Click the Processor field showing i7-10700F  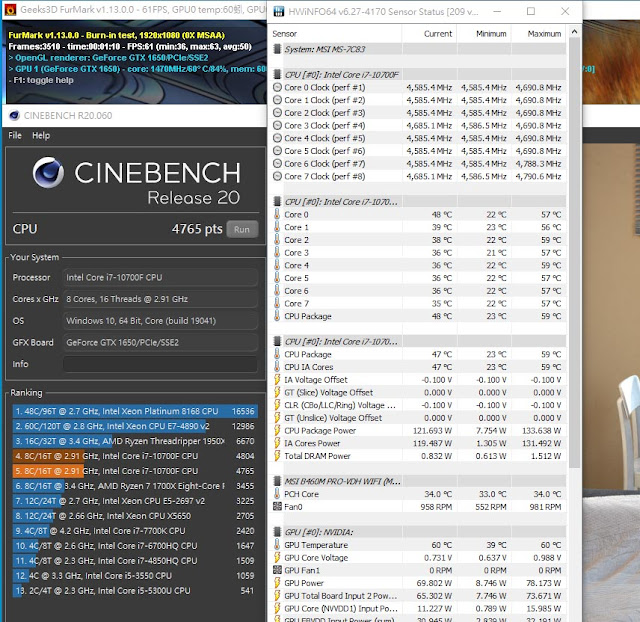point(160,278)
